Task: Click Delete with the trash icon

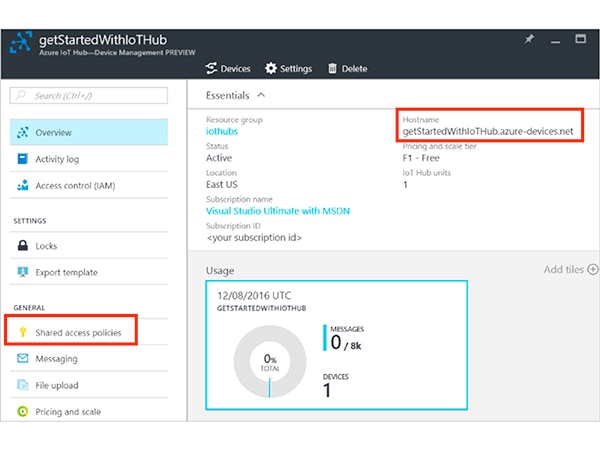Action: 347,69
